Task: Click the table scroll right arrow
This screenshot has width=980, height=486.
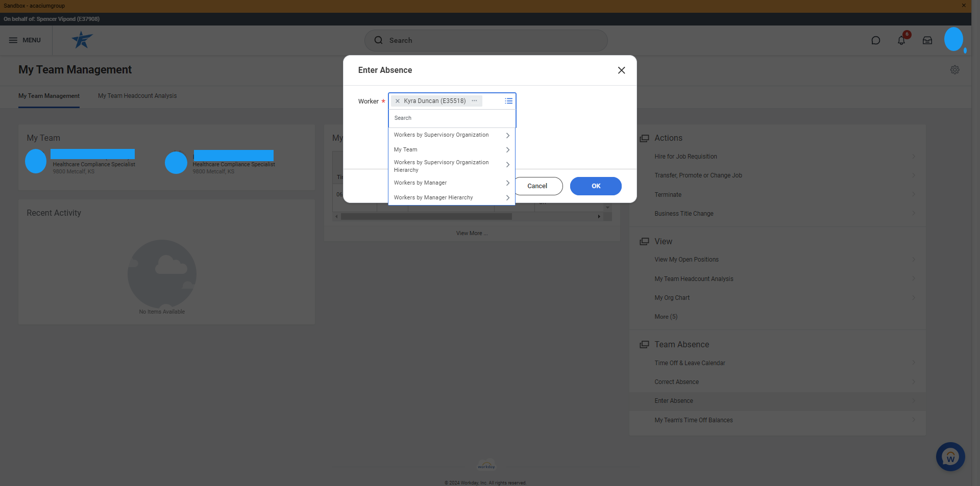Action: click(599, 217)
